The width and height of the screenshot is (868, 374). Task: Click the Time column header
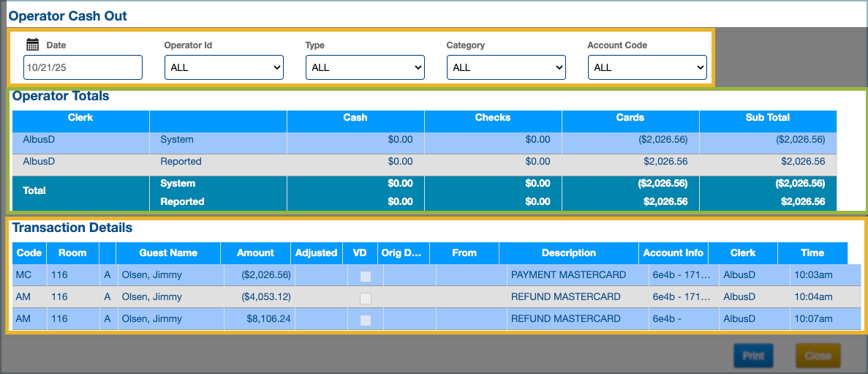(812, 253)
